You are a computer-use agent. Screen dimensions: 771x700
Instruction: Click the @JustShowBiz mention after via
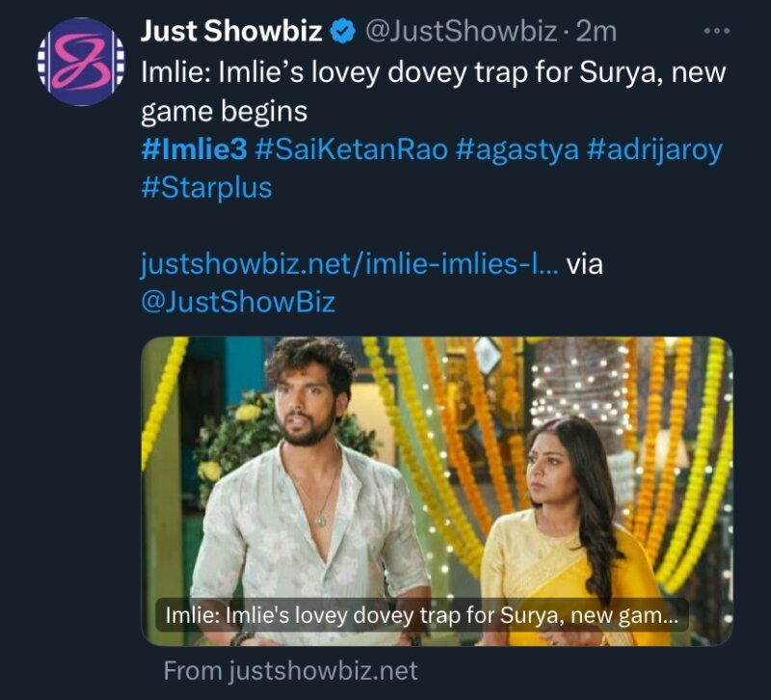pyautogui.click(x=238, y=302)
